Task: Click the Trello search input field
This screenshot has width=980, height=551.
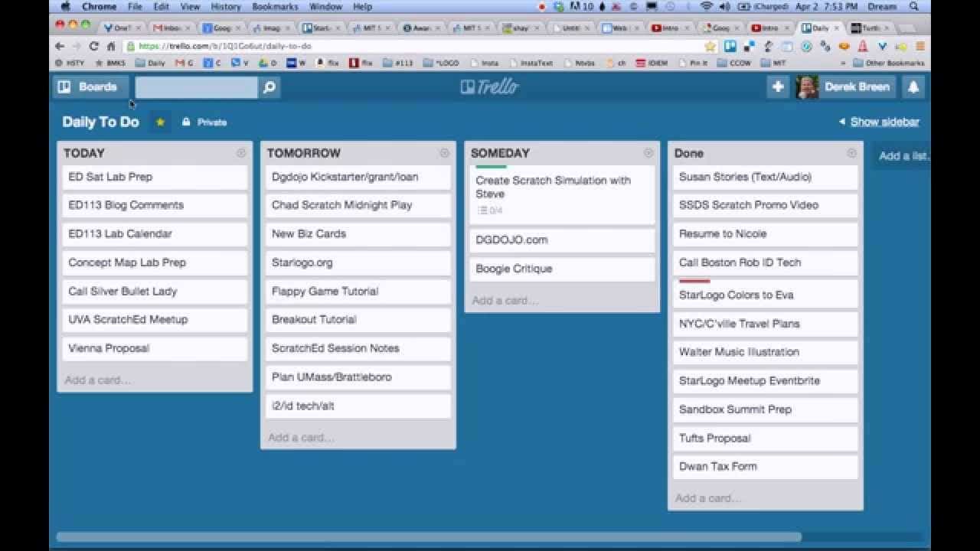Action: tap(197, 87)
